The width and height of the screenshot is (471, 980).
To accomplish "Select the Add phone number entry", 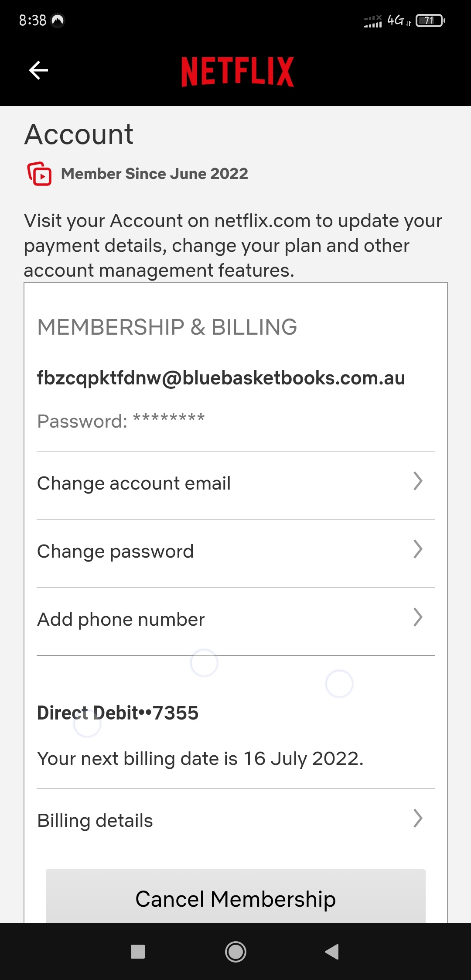I will (121, 620).
